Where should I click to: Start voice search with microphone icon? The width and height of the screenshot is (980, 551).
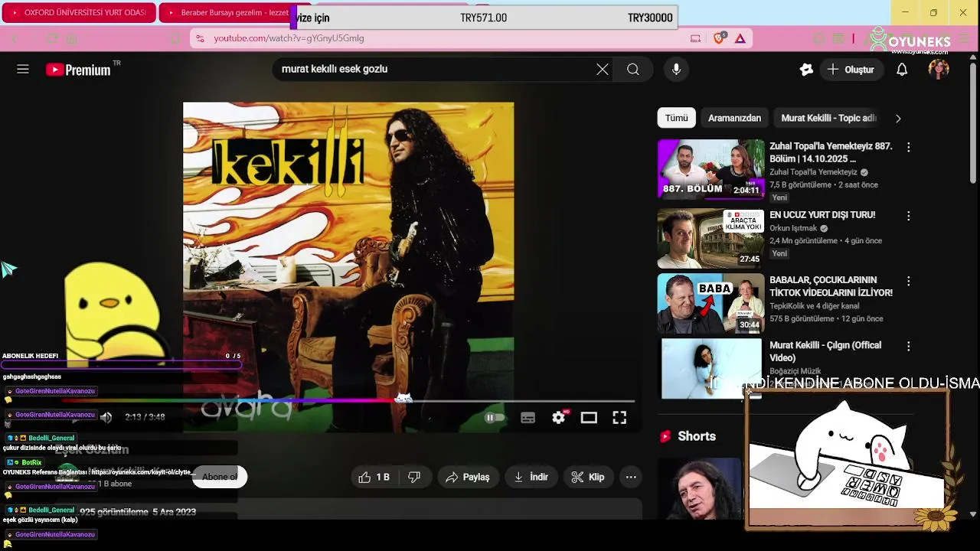pyautogui.click(x=676, y=70)
